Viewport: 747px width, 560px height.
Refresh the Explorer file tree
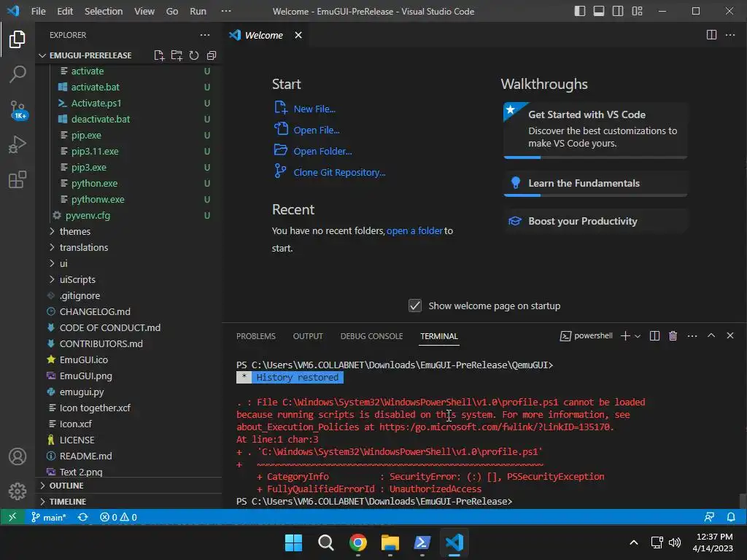[194, 55]
